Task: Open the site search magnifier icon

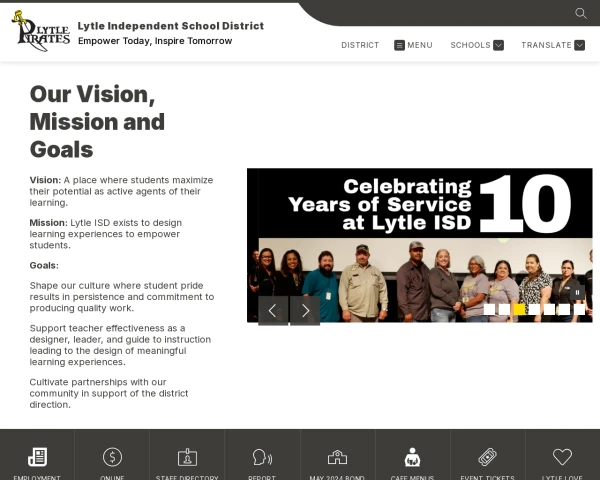Action: pyautogui.click(x=580, y=13)
